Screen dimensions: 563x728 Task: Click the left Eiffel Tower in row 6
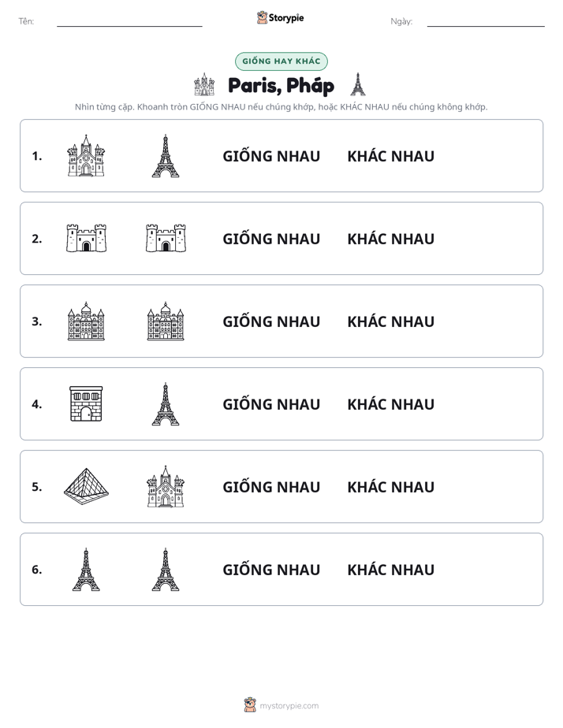[86, 569]
